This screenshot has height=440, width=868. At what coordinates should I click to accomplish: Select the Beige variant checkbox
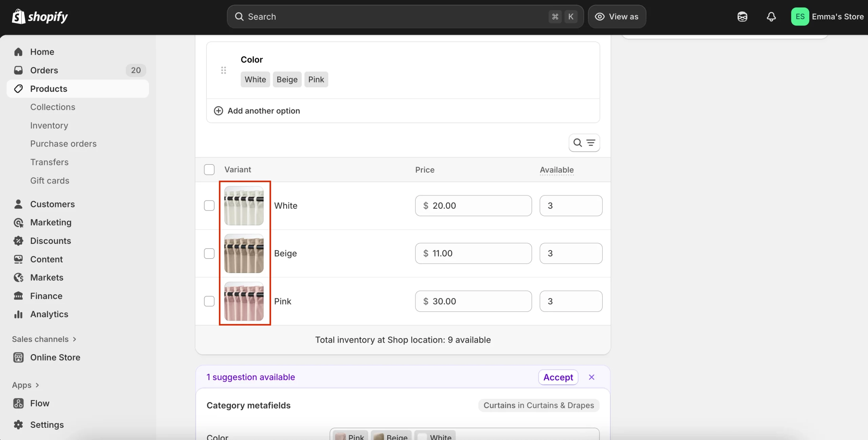(x=209, y=253)
